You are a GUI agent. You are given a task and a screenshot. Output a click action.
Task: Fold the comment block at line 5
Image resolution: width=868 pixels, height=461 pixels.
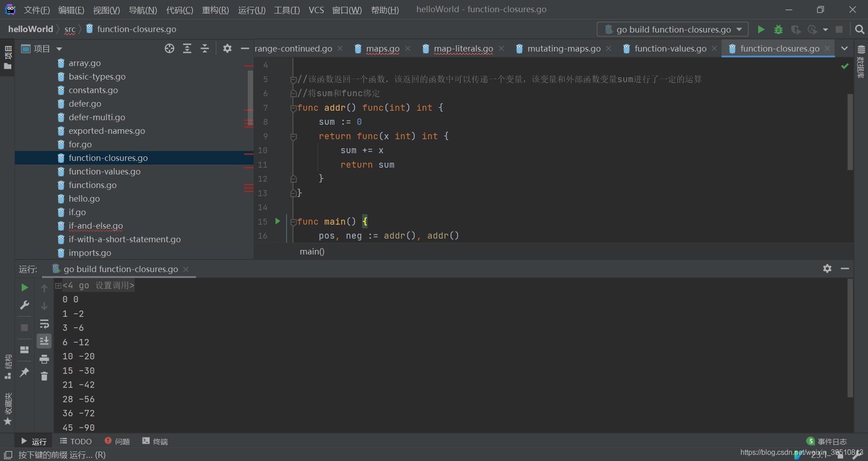(293, 80)
